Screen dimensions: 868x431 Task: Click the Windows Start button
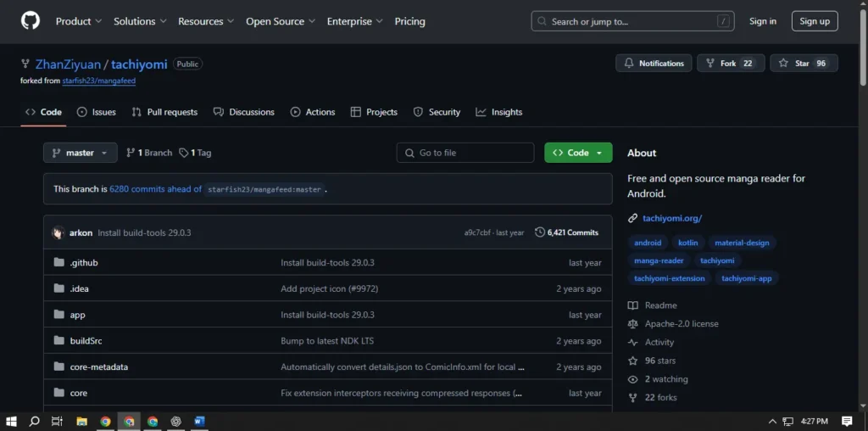(12, 421)
